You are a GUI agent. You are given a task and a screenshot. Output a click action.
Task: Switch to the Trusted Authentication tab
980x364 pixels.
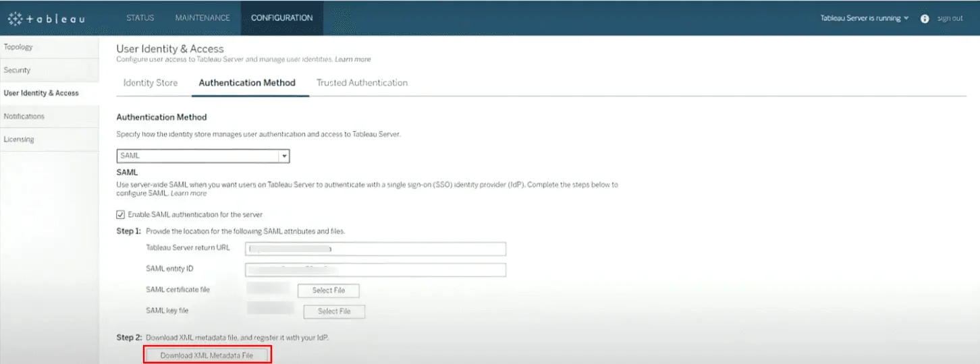(362, 83)
